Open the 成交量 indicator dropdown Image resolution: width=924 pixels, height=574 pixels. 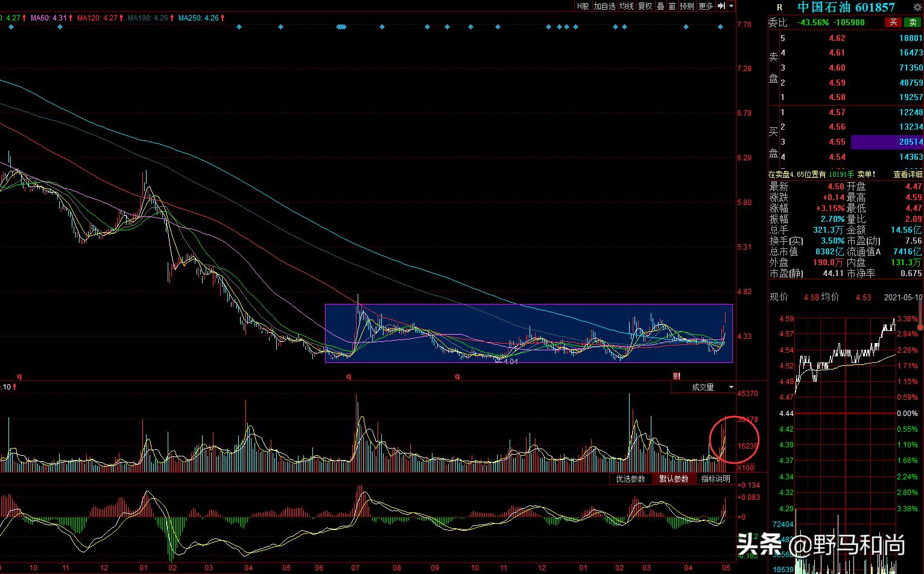pos(703,387)
